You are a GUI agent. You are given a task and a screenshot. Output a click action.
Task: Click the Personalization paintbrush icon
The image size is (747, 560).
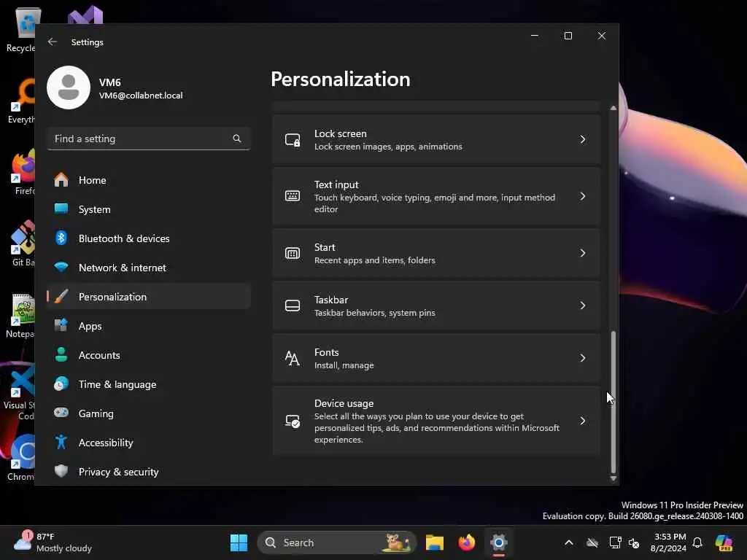coord(61,296)
